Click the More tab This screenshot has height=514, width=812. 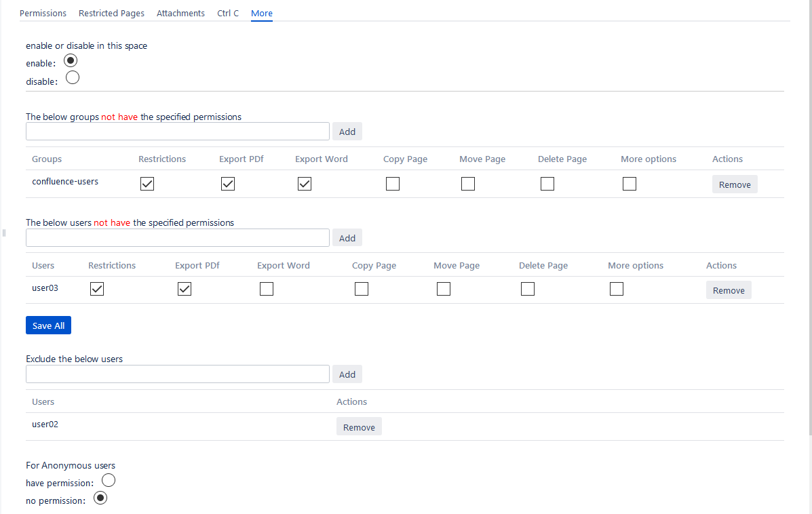point(262,13)
